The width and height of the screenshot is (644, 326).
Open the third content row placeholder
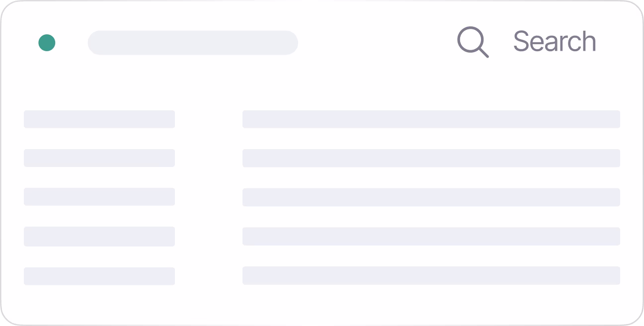pos(431,197)
